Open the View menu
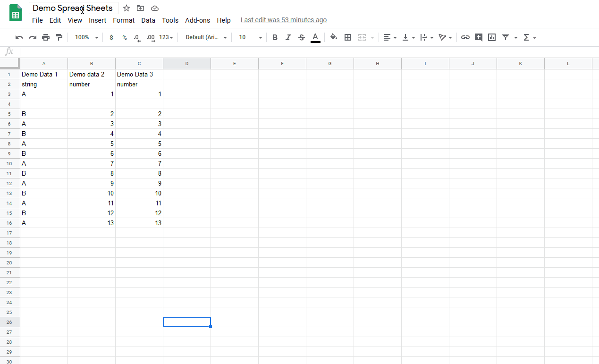The image size is (599, 364). [x=75, y=20]
